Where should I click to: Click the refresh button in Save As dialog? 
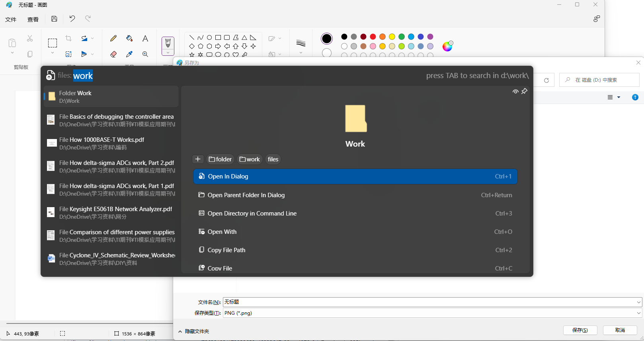pyautogui.click(x=546, y=80)
